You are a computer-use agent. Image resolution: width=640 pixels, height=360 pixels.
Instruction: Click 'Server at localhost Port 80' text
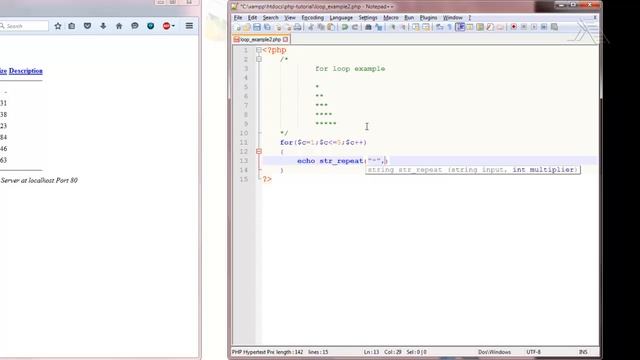(39, 180)
